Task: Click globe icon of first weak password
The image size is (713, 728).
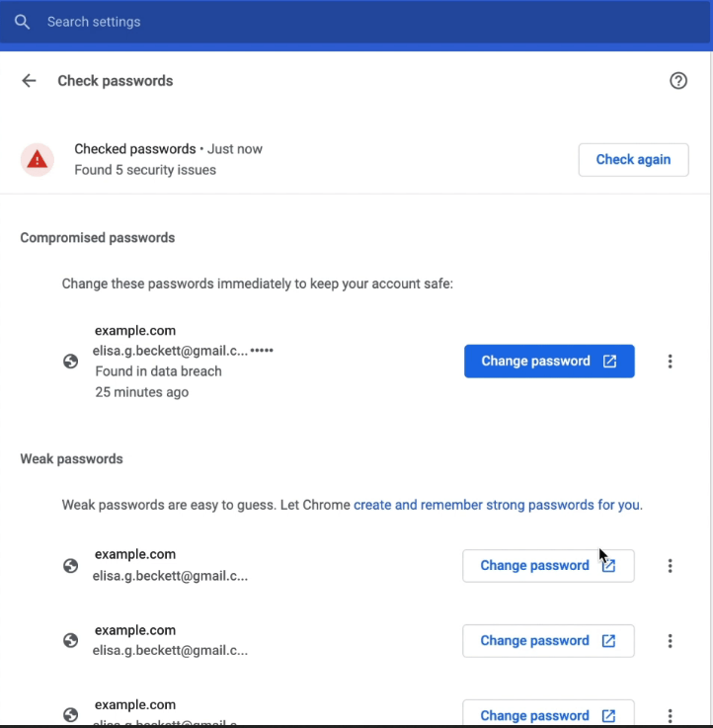Action: pyautogui.click(x=70, y=566)
